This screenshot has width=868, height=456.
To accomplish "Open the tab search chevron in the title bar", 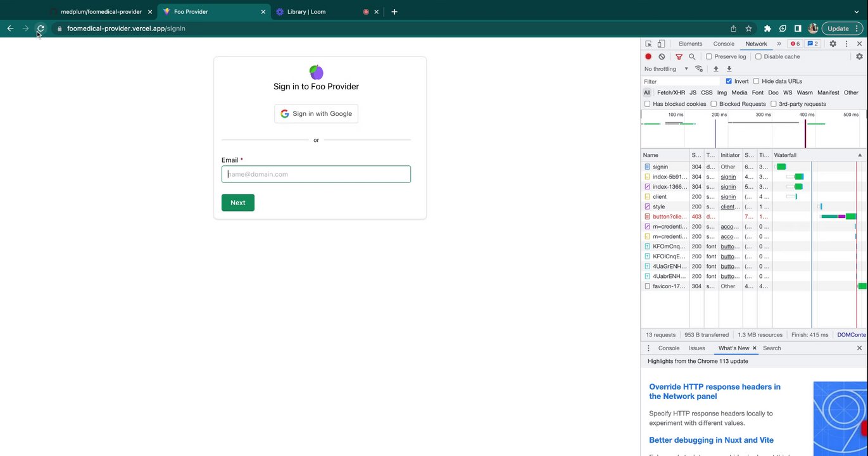I will tap(857, 11).
